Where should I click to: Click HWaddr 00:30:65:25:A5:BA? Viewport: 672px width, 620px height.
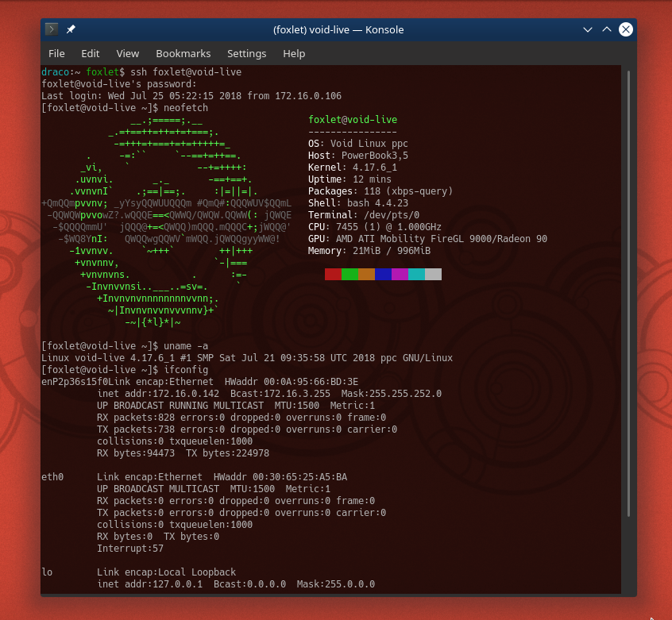click(x=280, y=477)
